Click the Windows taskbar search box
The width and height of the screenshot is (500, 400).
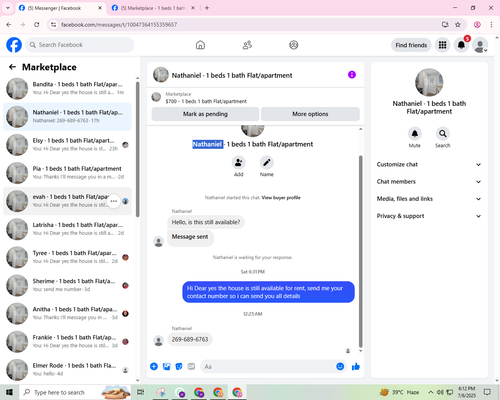point(75,392)
